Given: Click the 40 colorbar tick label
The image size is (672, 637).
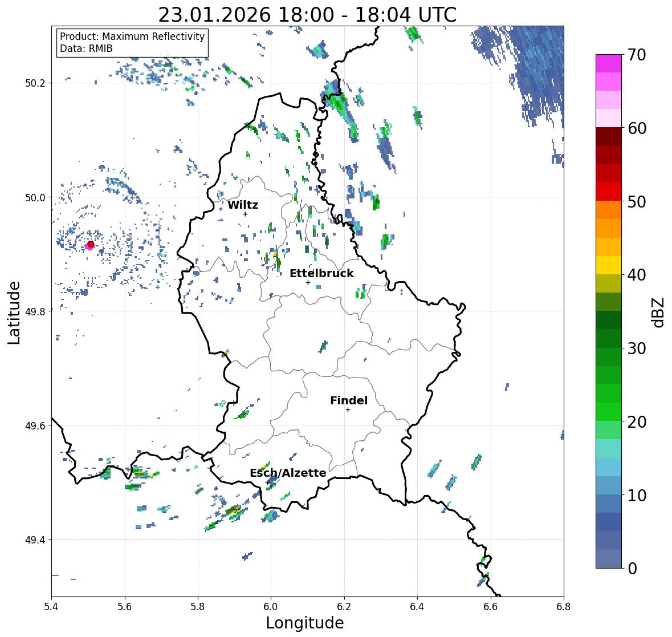Looking at the screenshot, I should tap(637, 275).
